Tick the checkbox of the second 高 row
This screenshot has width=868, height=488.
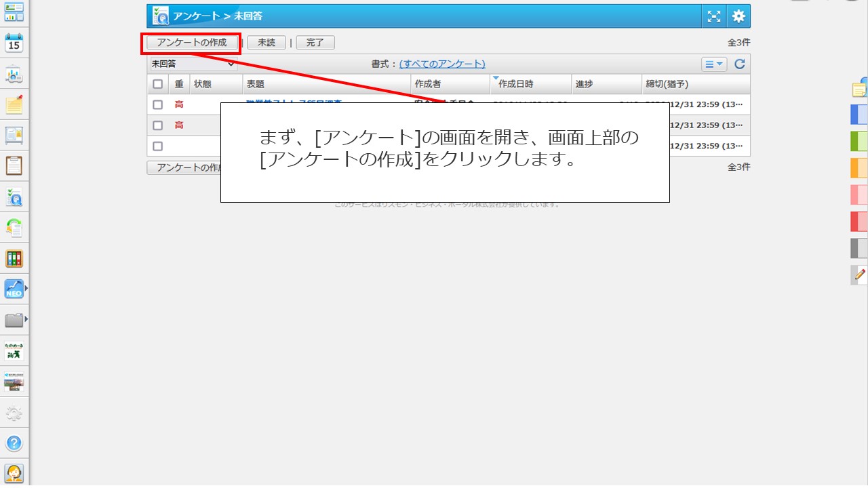[158, 125]
